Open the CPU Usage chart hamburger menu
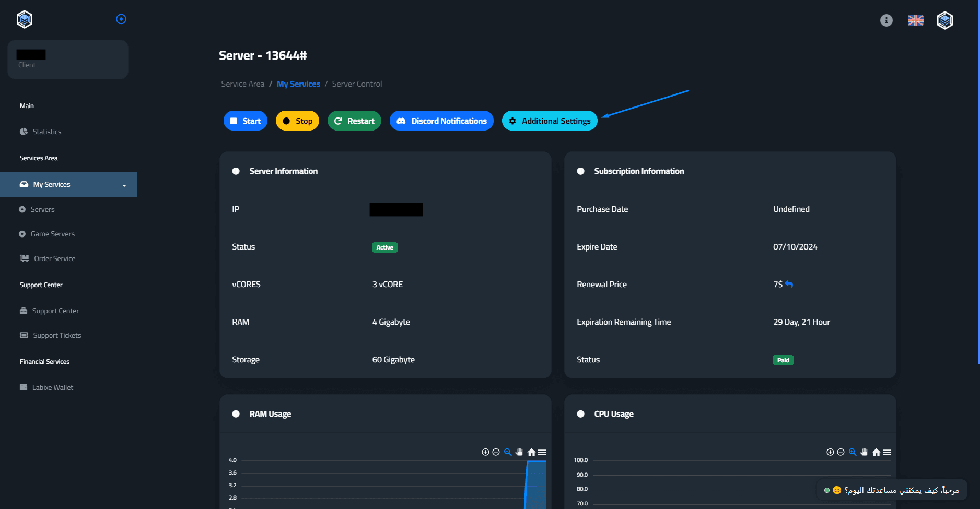Image resolution: width=980 pixels, height=509 pixels. coord(887,452)
